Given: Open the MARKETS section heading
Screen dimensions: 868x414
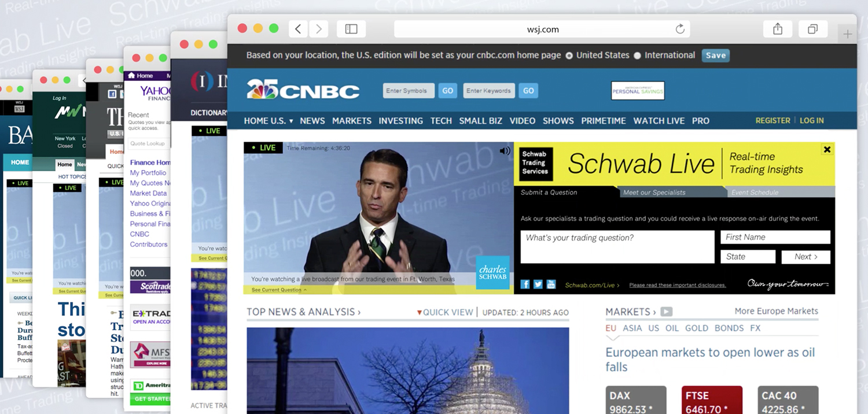Looking at the screenshot, I should click(x=631, y=312).
